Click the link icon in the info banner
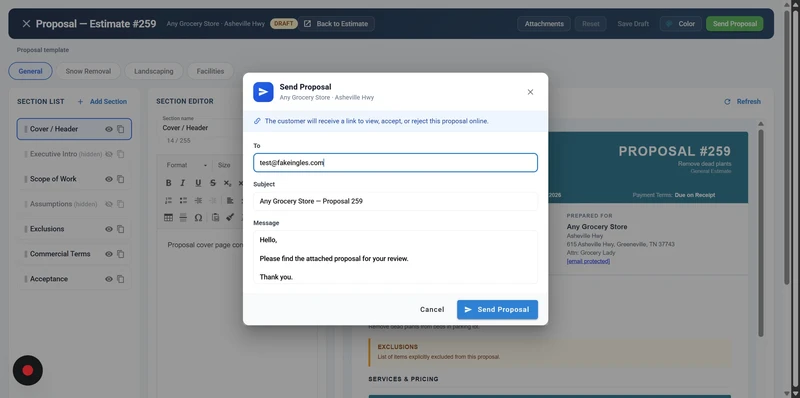The image size is (800, 398). click(x=257, y=121)
